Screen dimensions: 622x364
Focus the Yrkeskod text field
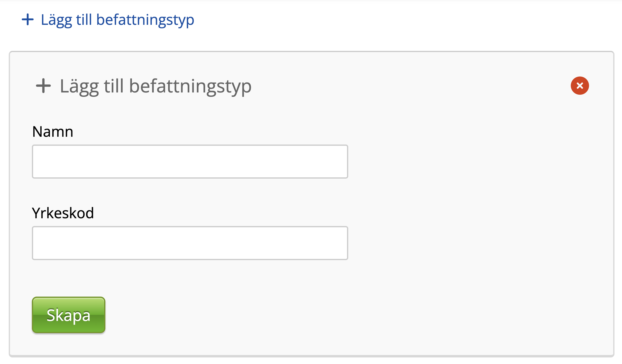(x=190, y=243)
